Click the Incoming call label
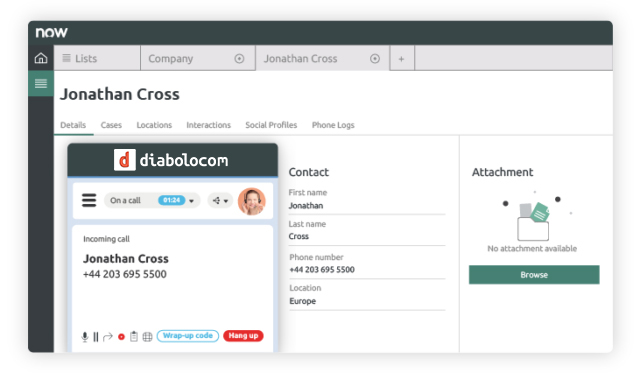The width and height of the screenshot is (640, 373). [106, 239]
